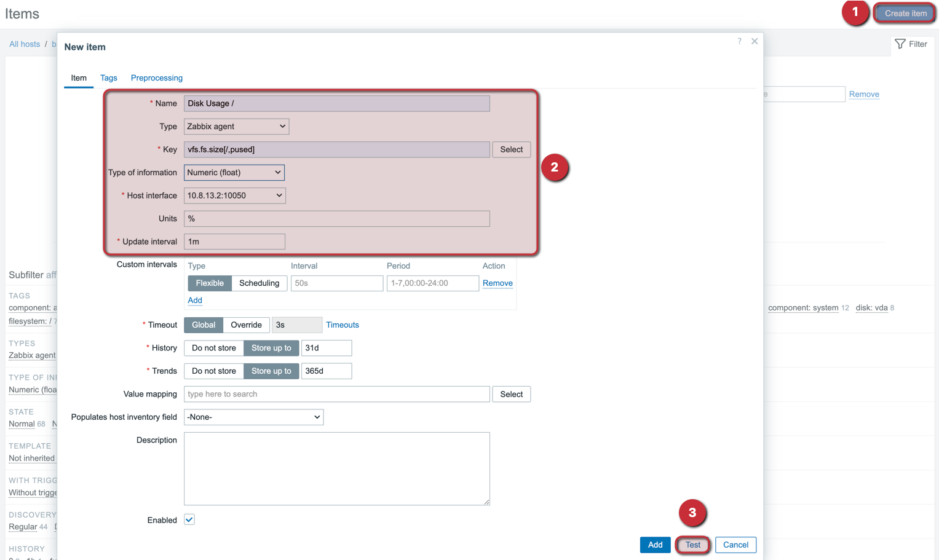Remove the custom interval row
The image size is (939, 560).
click(x=497, y=283)
